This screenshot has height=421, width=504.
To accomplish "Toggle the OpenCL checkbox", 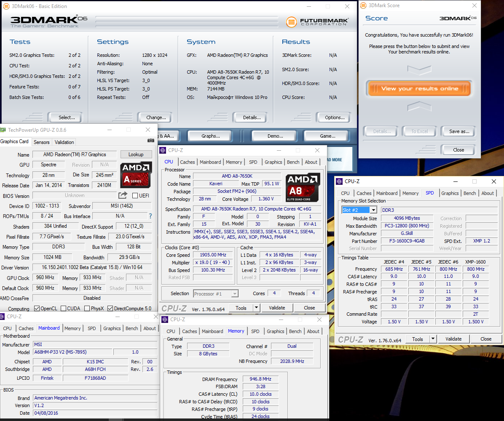I will tap(37, 309).
